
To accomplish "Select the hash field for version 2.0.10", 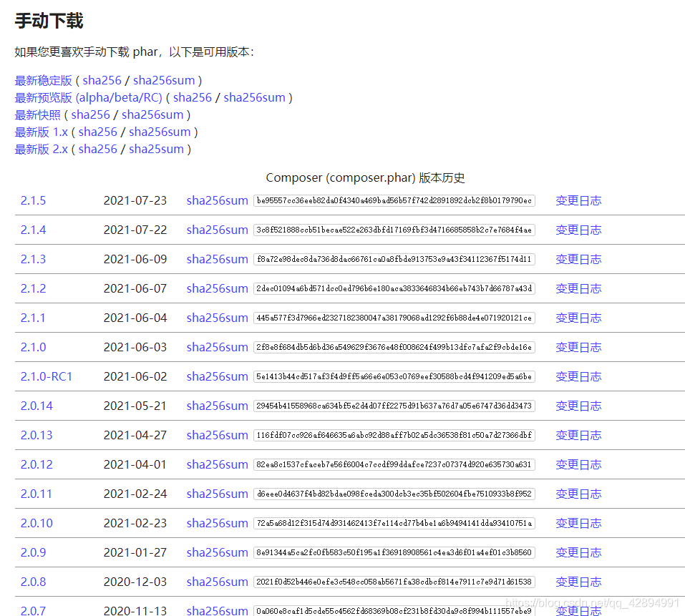I will click(394, 523).
